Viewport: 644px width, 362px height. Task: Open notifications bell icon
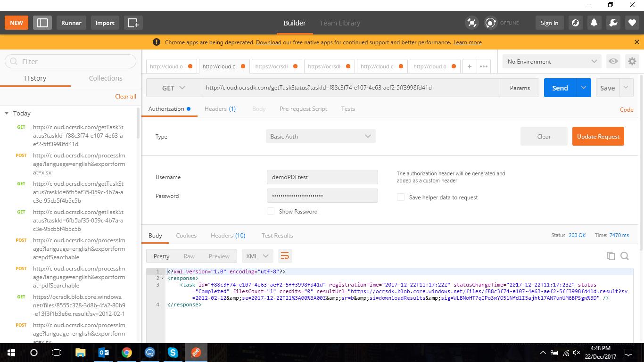[594, 23]
